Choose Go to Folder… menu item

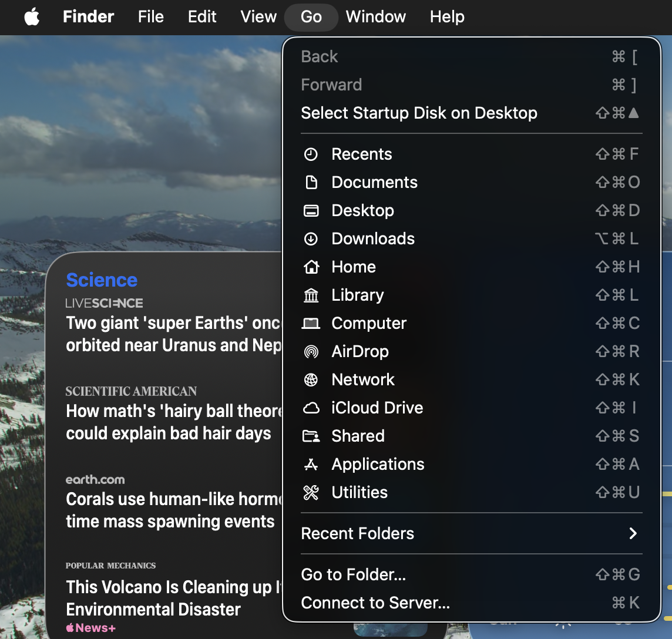[x=472, y=574]
